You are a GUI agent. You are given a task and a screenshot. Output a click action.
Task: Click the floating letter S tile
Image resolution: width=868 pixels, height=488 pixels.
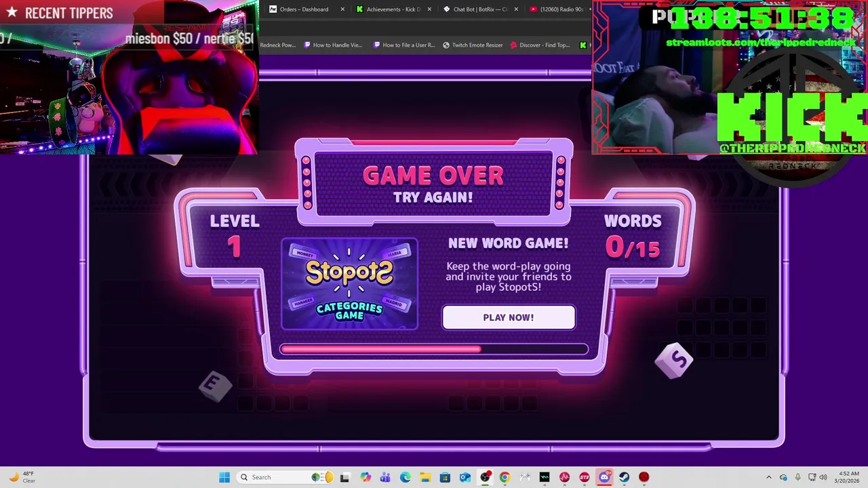coord(674,360)
